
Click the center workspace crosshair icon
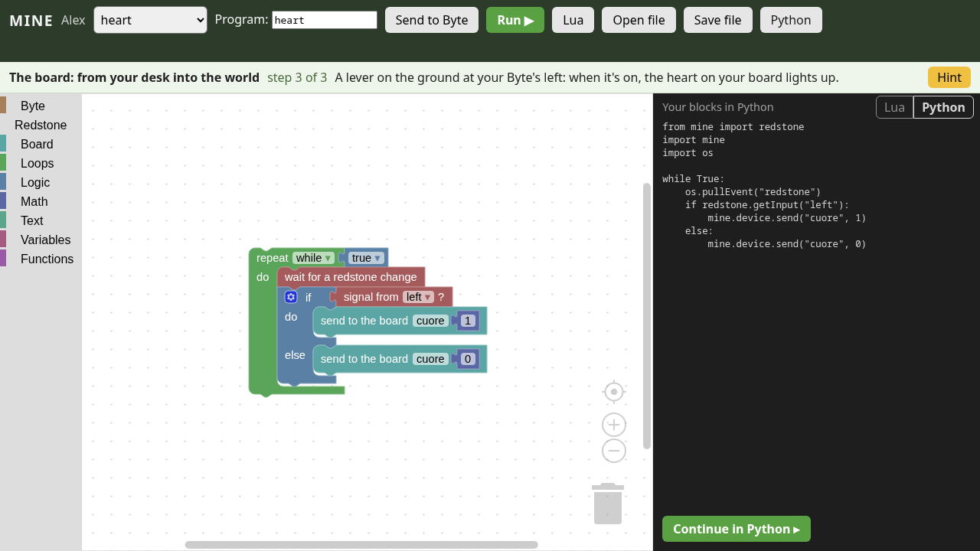(614, 392)
